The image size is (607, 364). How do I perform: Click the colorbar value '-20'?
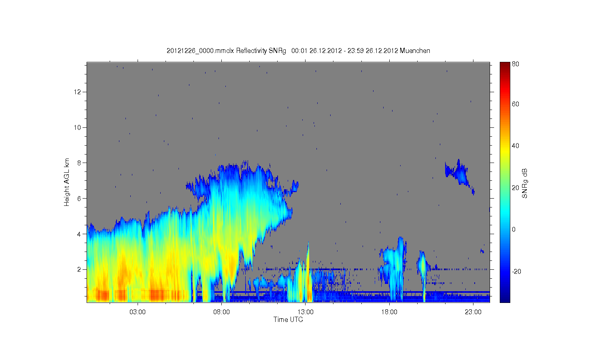coord(516,271)
